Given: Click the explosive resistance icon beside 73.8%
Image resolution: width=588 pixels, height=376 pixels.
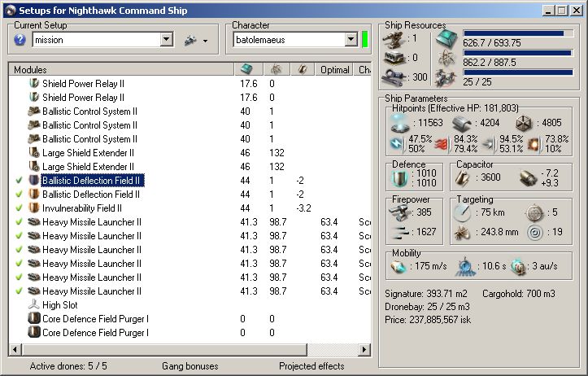Looking at the screenshot, I should [534, 144].
